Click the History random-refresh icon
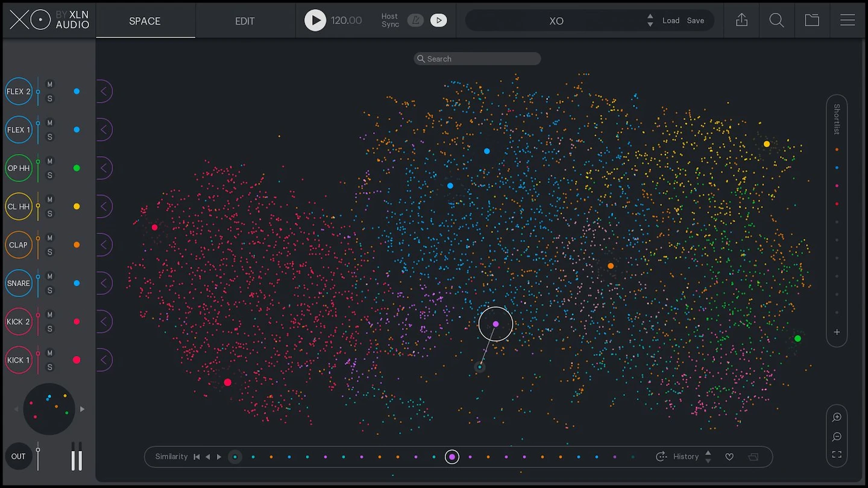 pyautogui.click(x=661, y=457)
